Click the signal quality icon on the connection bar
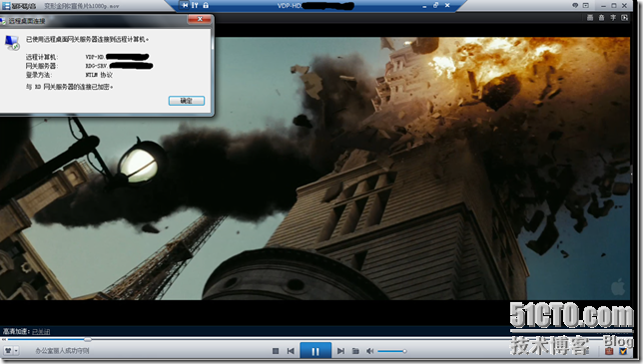This screenshot has width=643, height=364. pyautogui.click(x=195, y=5)
